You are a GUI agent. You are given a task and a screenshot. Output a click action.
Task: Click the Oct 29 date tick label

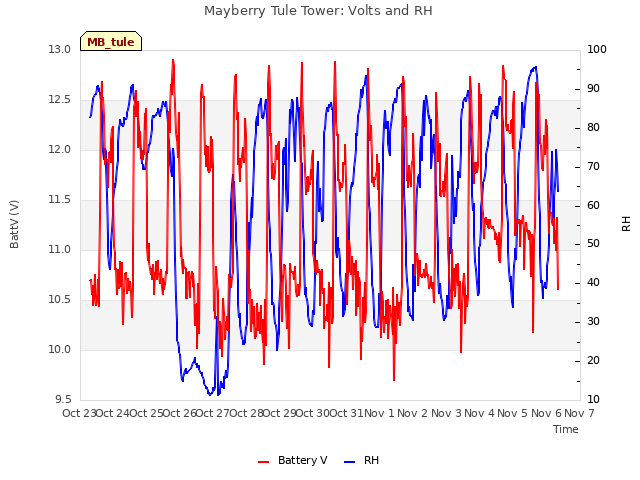click(280, 413)
